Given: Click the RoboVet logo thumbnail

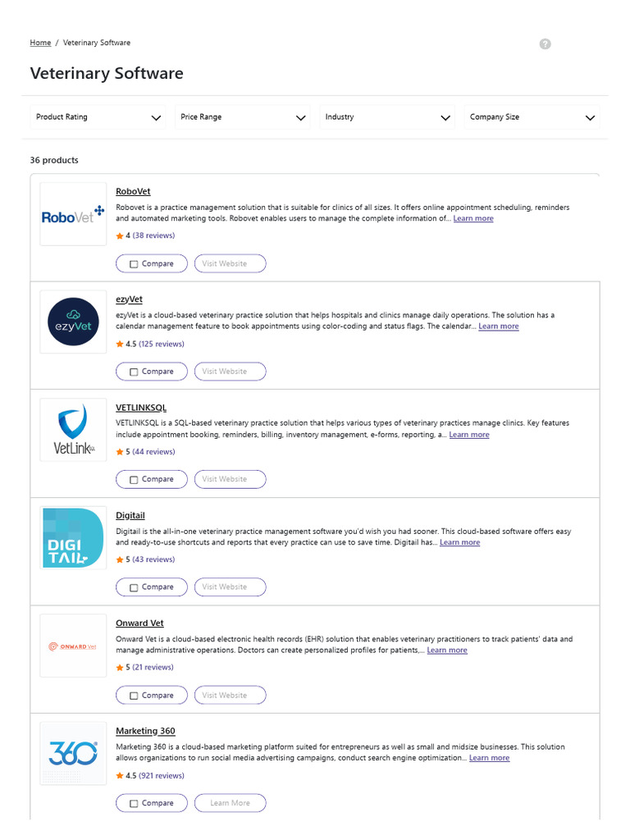Looking at the screenshot, I should 73,214.
